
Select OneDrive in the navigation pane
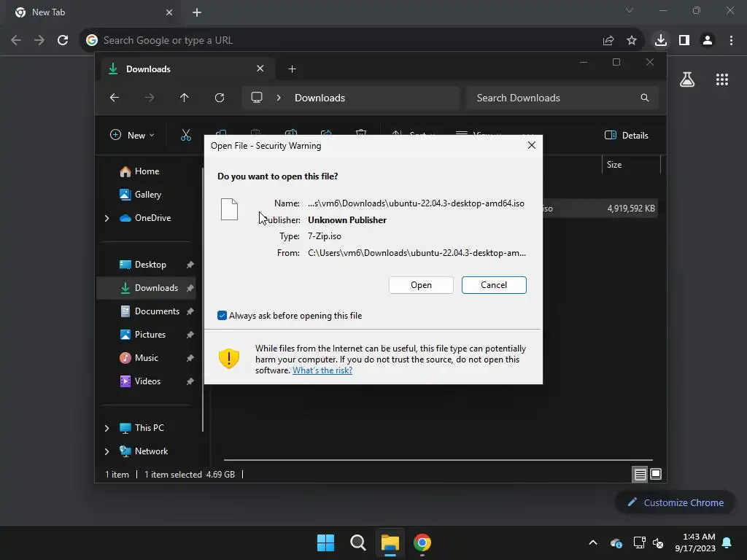tap(145, 217)
